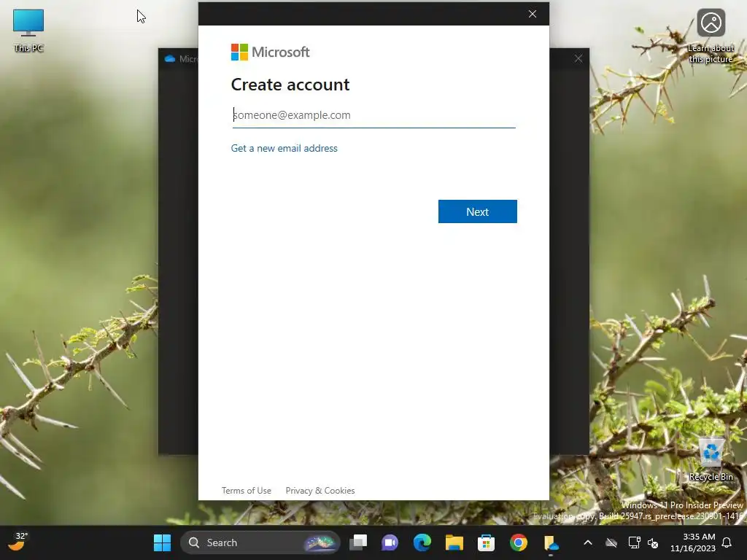
Task: Open the Privacy & Cookies link
Action: pyautogui.click(x=320, y=491)
